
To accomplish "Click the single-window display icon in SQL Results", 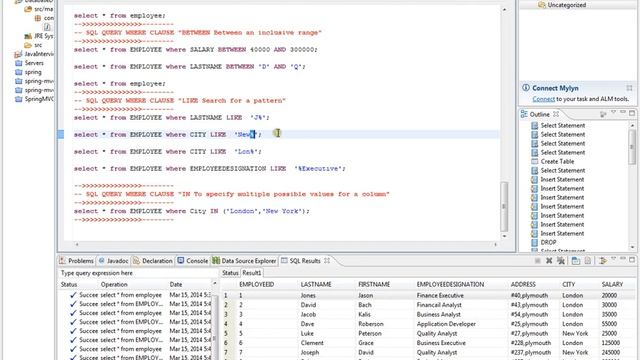I will 576,261.
